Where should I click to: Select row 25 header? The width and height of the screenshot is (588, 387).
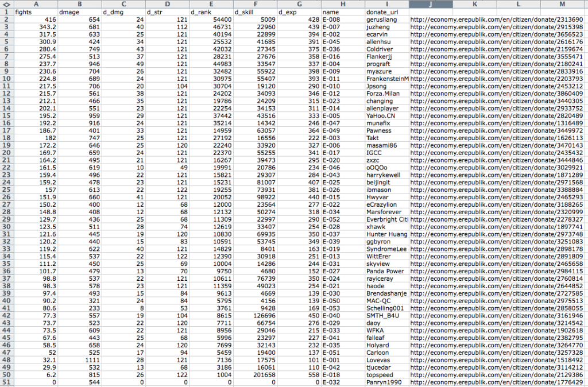6,189
